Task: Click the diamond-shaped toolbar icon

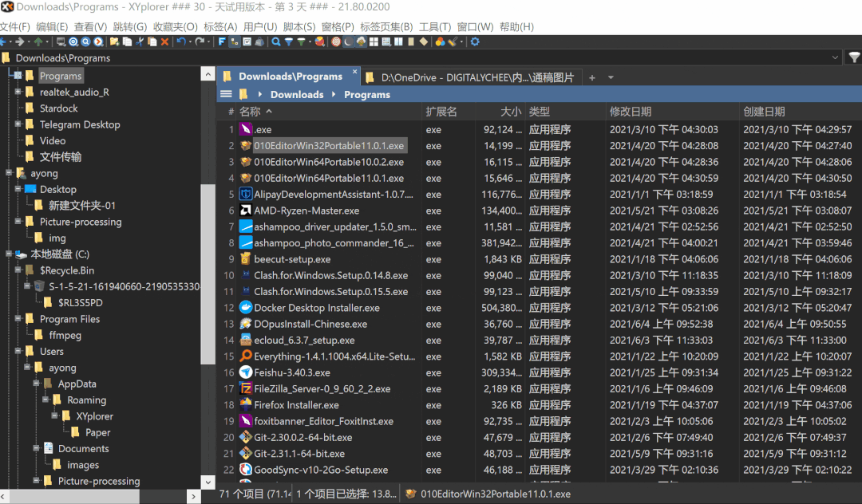Action: (x=424, y=41)
